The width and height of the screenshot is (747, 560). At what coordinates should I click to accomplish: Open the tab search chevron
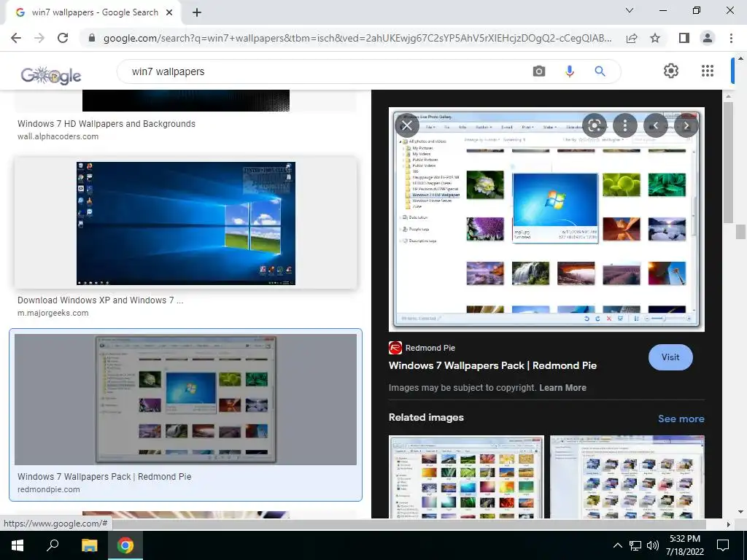[630, 10]
